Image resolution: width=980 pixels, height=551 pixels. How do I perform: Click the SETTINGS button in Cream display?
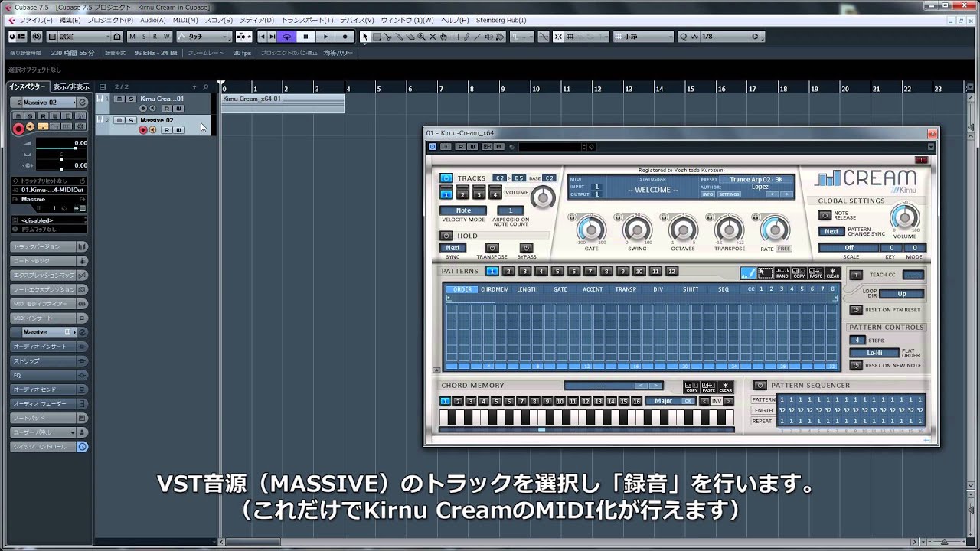(x=729, y=194)
